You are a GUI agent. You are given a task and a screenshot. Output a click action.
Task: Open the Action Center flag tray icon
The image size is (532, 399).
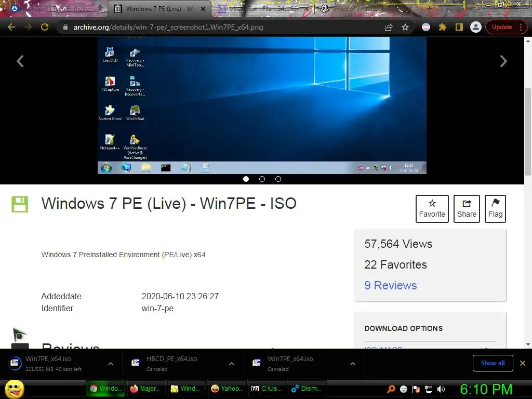416,389
